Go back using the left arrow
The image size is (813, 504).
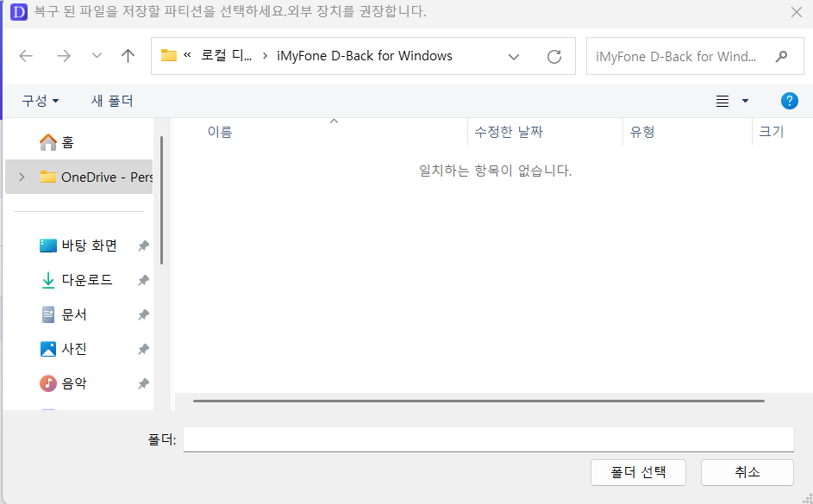point(26,56)
